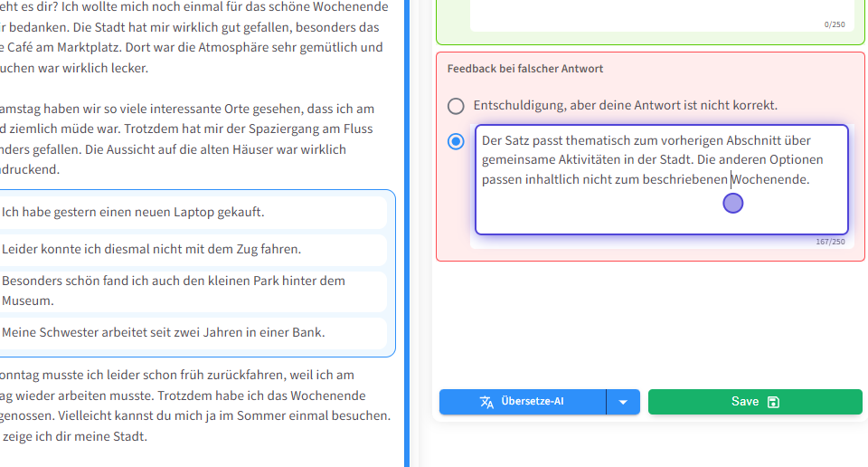Click the translate icon on Übersetze-AI button
Image resolution: width=868 pixels, height=467 pixels.
tap(486, 402)
